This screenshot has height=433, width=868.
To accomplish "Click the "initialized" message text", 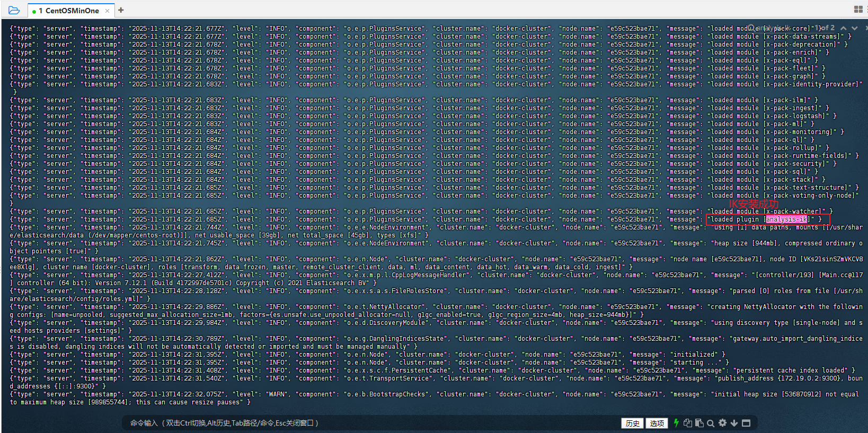I will pos(694,355).
